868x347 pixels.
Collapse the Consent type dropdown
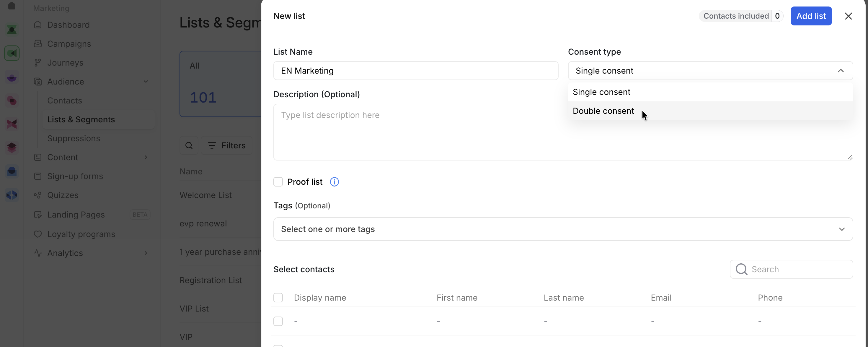841,70
